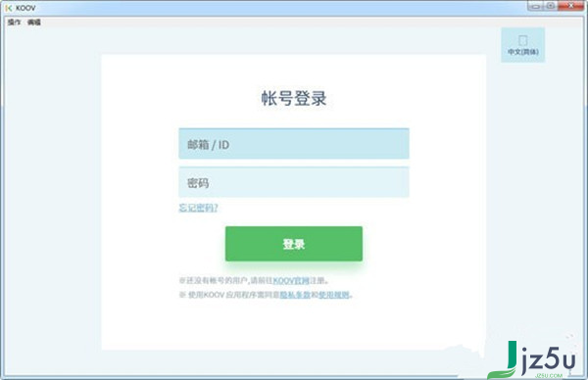Maximize the KOOV window
The width and height of the screenshot is (588, 380).
tap(551, 6)
